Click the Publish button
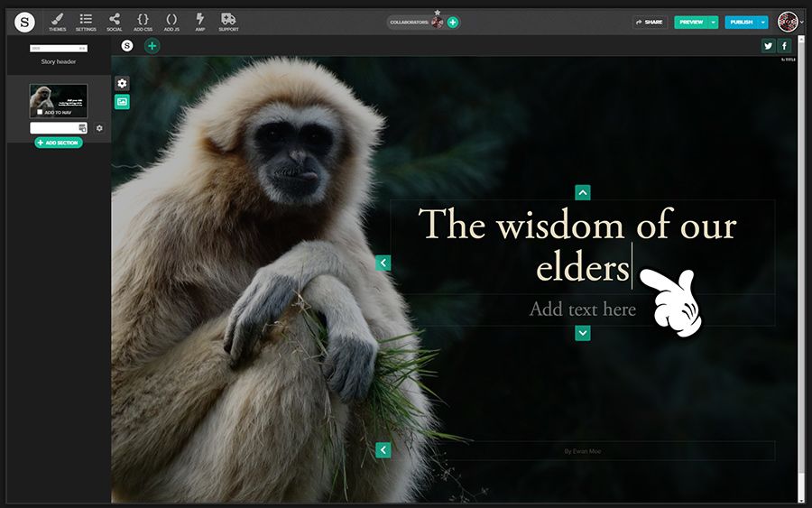The height and width of the screenshot is (508, 812). click(741, 23)
